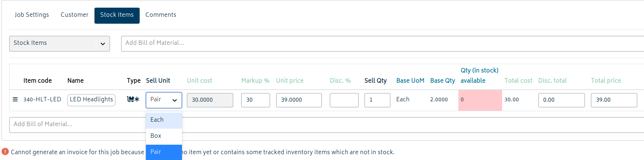Go to the Comments tab
644x160 pixels.
[161, 15]
